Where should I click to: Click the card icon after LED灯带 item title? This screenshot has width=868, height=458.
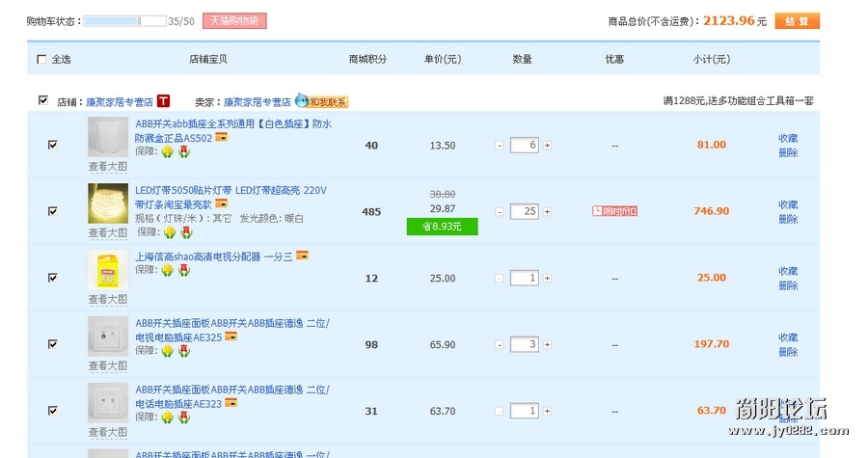222,203
